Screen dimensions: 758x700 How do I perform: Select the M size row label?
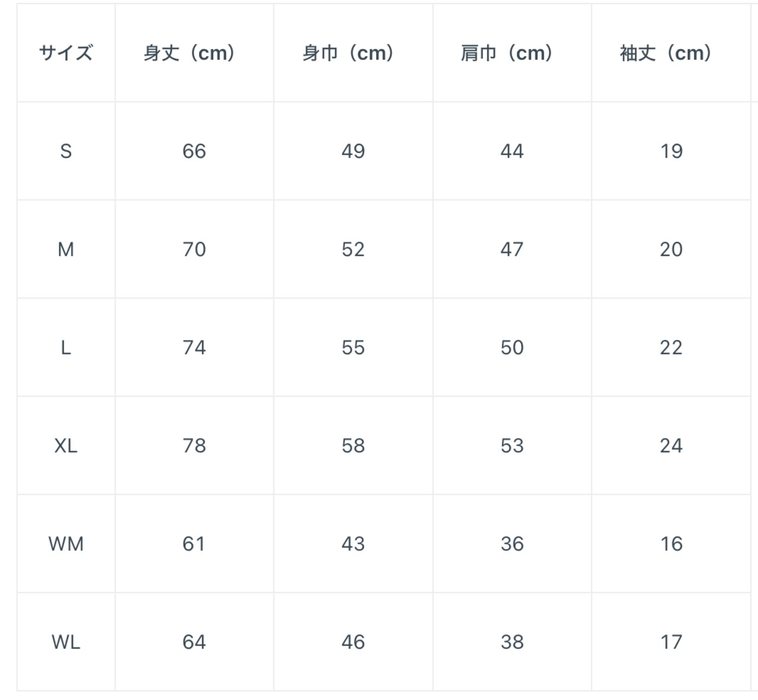[66, 249]
